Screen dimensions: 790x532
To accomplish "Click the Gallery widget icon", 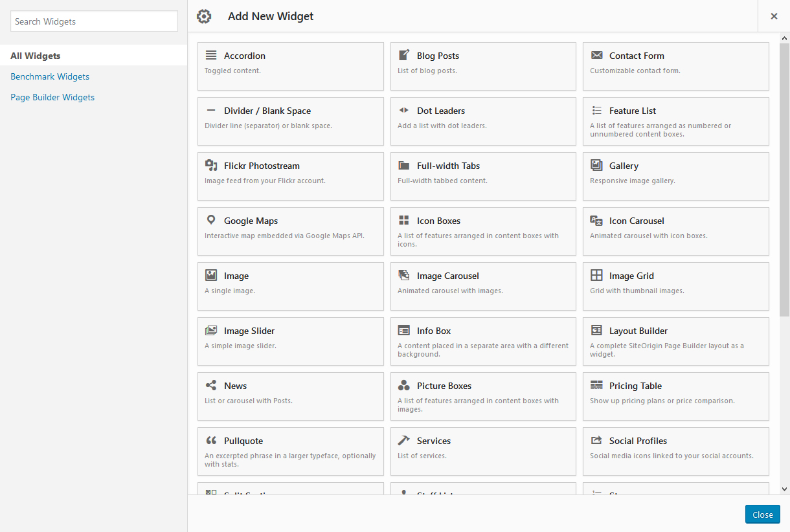I will click(x=596, y=166).
